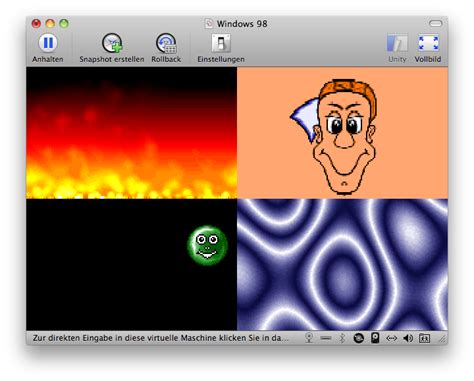474x381 pixels.
Task: Click the blue wave pattern panel
Action: pyautogui.click(x=342, y=265)
